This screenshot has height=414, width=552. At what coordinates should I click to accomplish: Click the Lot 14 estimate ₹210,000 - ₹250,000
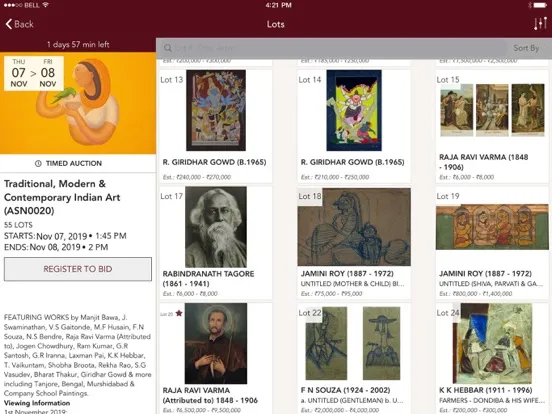click(x=335, y=177)
